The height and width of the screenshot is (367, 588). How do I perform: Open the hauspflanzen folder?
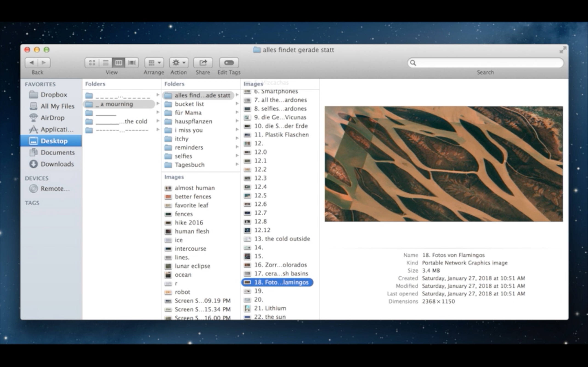coord(193,121)
